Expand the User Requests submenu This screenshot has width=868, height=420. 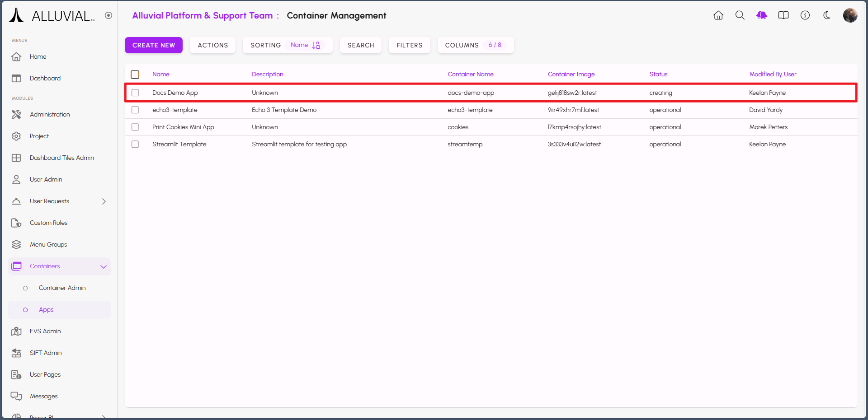coord(104,201)
